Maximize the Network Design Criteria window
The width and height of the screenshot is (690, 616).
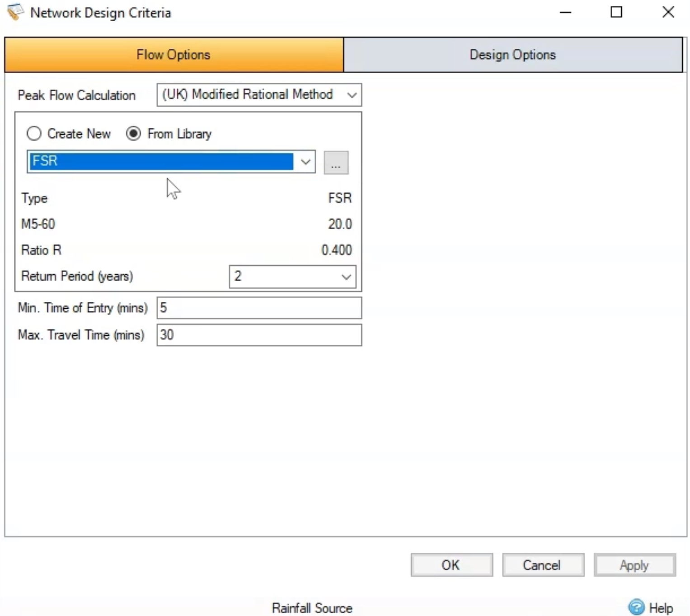(616, 12)
